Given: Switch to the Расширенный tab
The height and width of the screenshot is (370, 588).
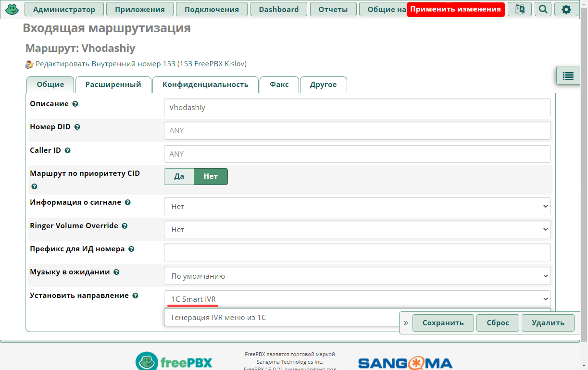Looking at the screenshot, I should click(113, 85).
